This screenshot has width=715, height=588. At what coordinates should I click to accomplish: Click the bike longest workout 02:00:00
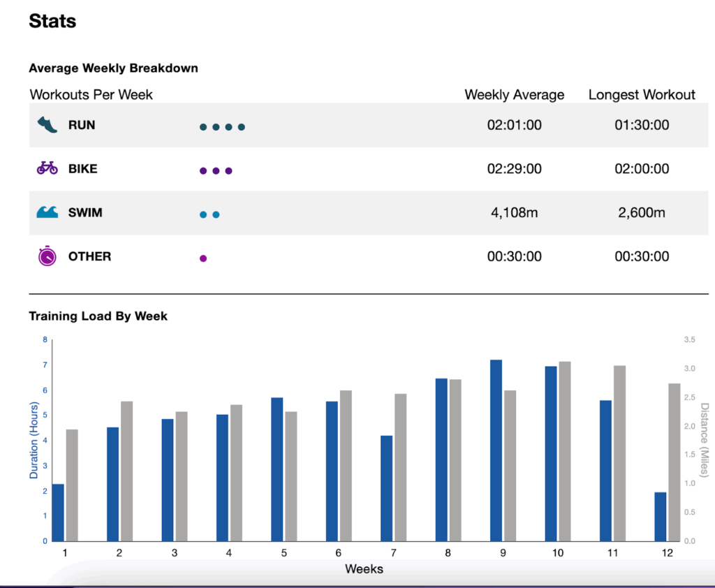(x=642, y=169)
